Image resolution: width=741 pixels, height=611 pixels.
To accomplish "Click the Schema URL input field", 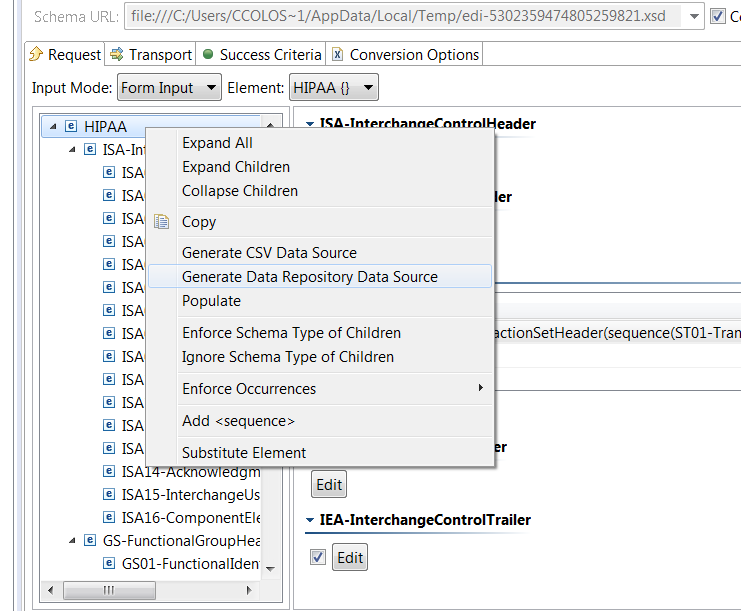I will (x=402, y=16).
